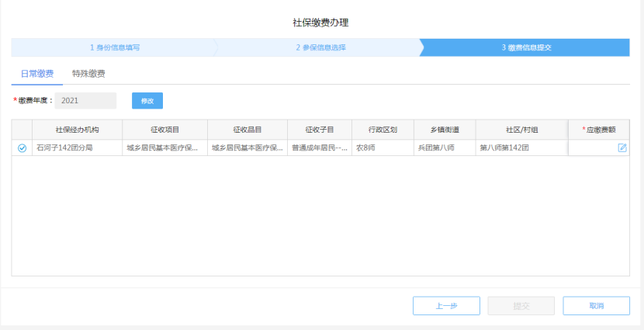Switch to the 特殊缴费 tab

(88, 74)
